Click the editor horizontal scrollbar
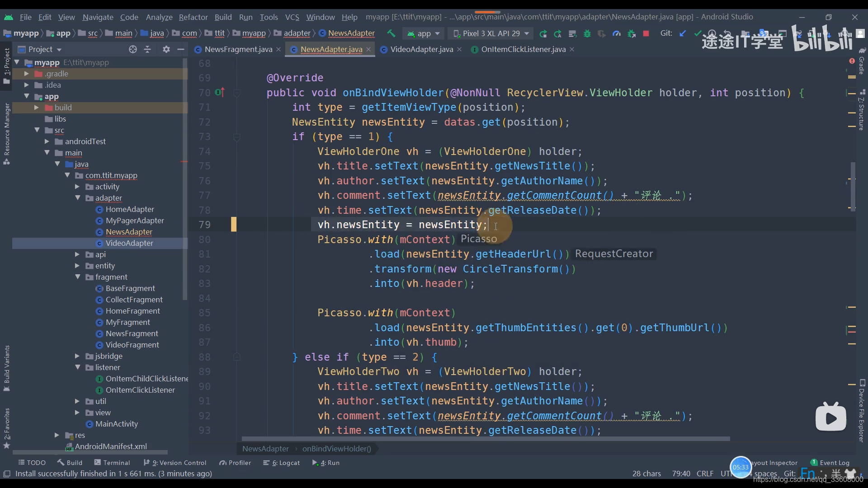Image resolution: width=868 pixels, height=488 pixels. pos(486,439)
